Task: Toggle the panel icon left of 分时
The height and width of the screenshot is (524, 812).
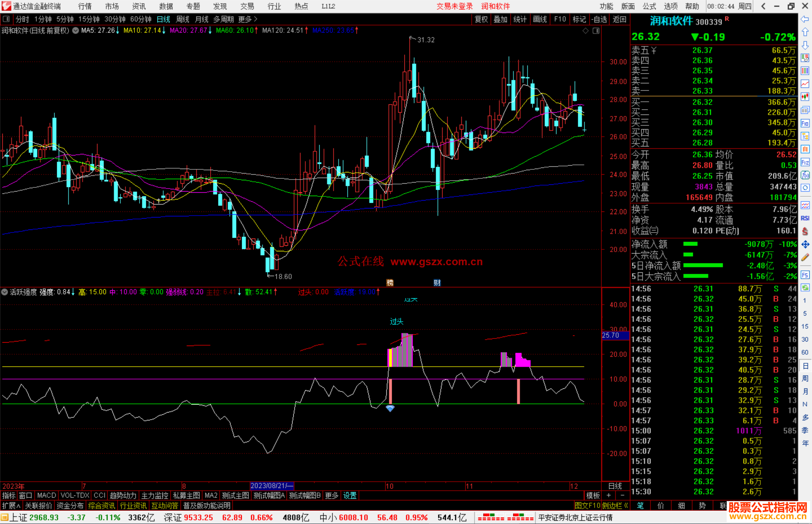Action: click(6, 19)
